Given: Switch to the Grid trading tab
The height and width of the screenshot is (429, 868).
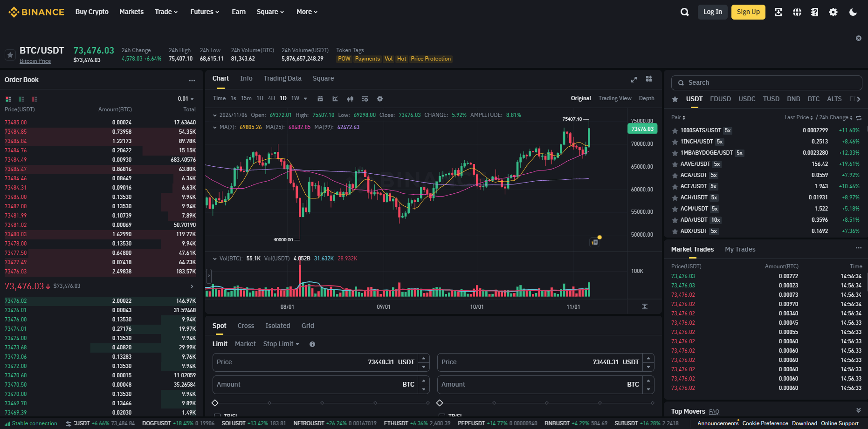Looking at the screenshot, I should tap(308, 326).
